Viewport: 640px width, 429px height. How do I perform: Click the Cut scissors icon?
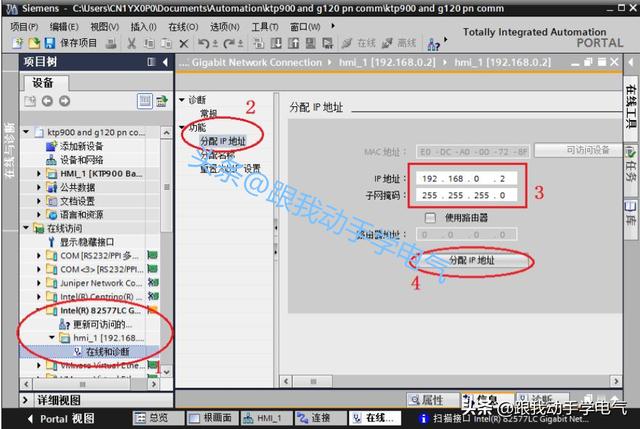point(131,43)
